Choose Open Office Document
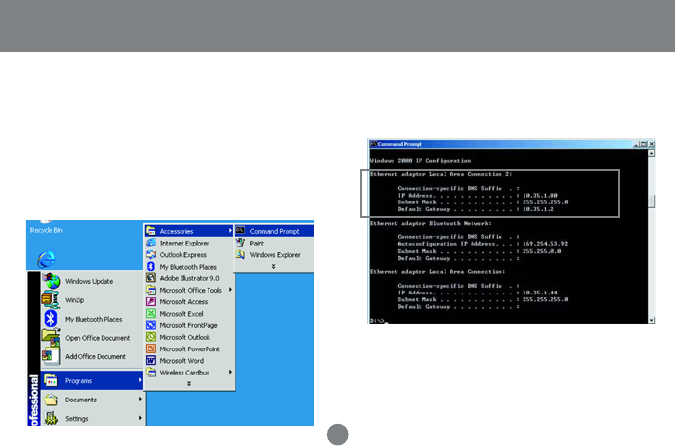Screen dimensions: 675x446 [x=92, y=338]
